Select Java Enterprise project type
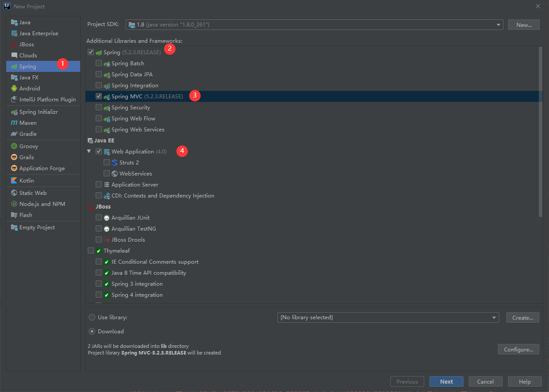The width and height of the screenshot is (549, 392). [43, 33]
